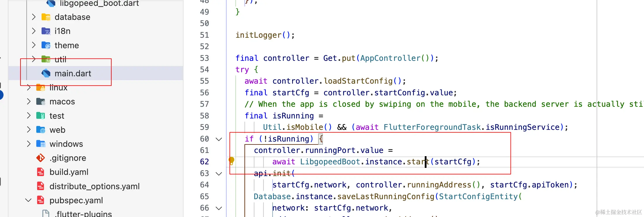The image size is (644, 217).
Task: Expand the web folder
Action: pyautogui.click(x=29, y=130)
